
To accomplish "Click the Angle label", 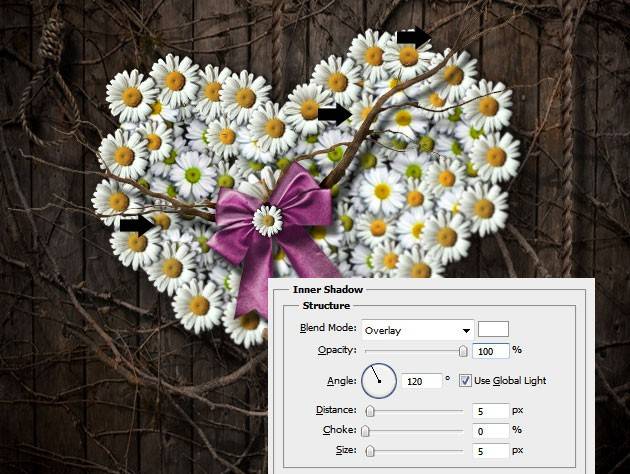I will coord(342,380).
